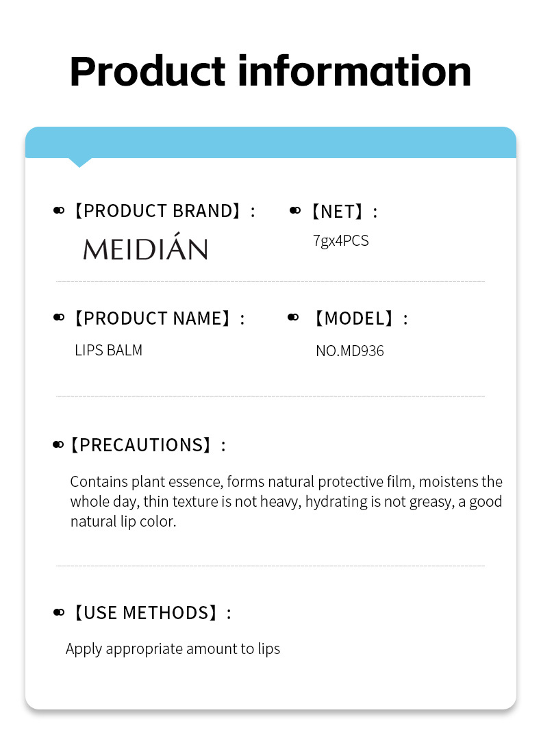
Task: Click the bullet icon beside PRODUCT NAME
Action: (x=58, y=317)
